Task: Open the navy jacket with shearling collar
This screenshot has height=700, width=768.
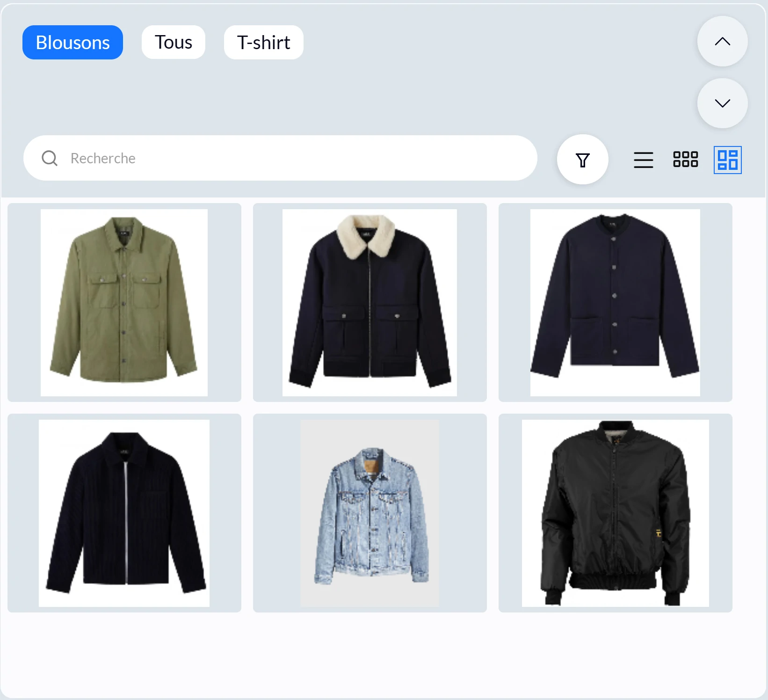Action: coord(370,302)
